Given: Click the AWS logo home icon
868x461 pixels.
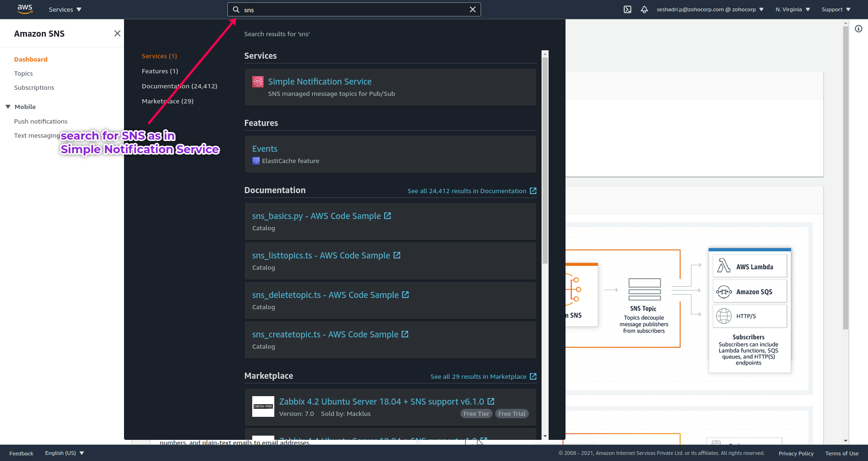Looking at the screenshot, I should (x=25, y=9).
